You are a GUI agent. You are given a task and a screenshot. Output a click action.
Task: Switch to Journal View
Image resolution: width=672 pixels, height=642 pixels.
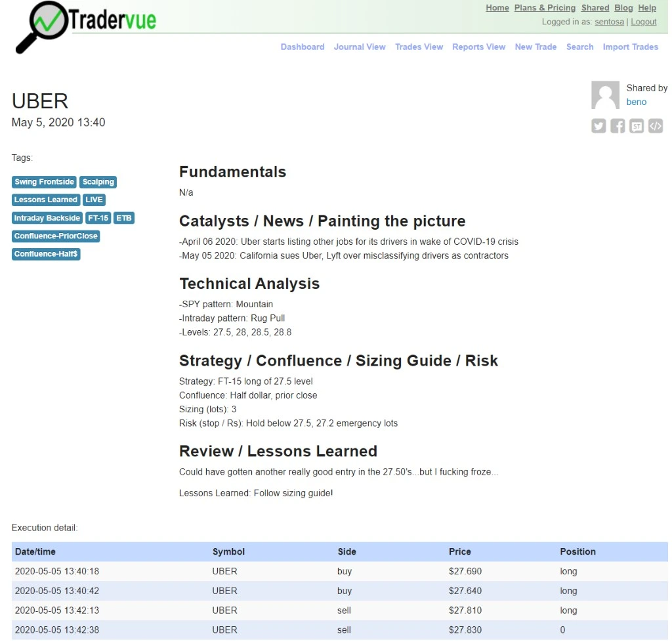[360, 47]
